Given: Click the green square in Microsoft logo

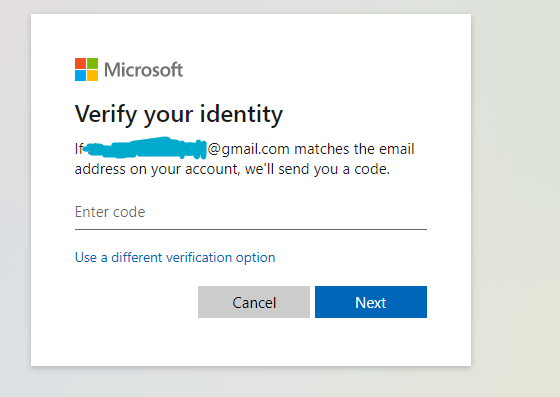Looking at the screenshot, I should pyautogui.click(x=92, y=64).
